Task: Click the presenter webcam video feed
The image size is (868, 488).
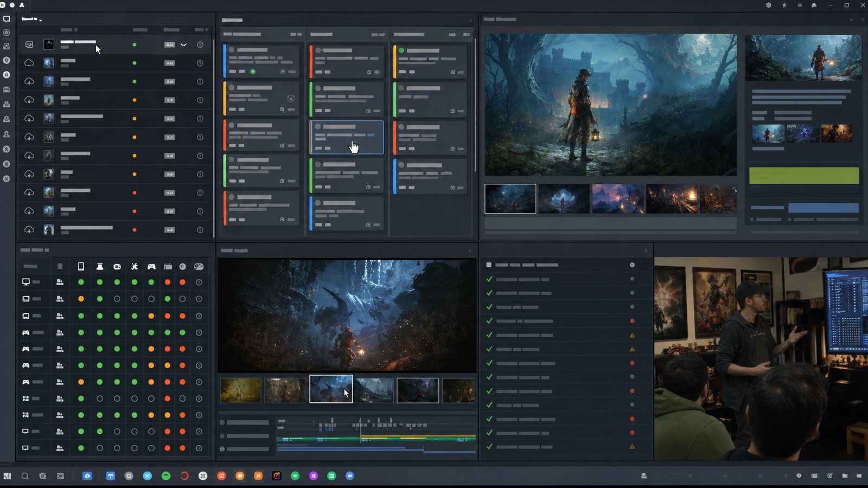Action: [761, 359]
